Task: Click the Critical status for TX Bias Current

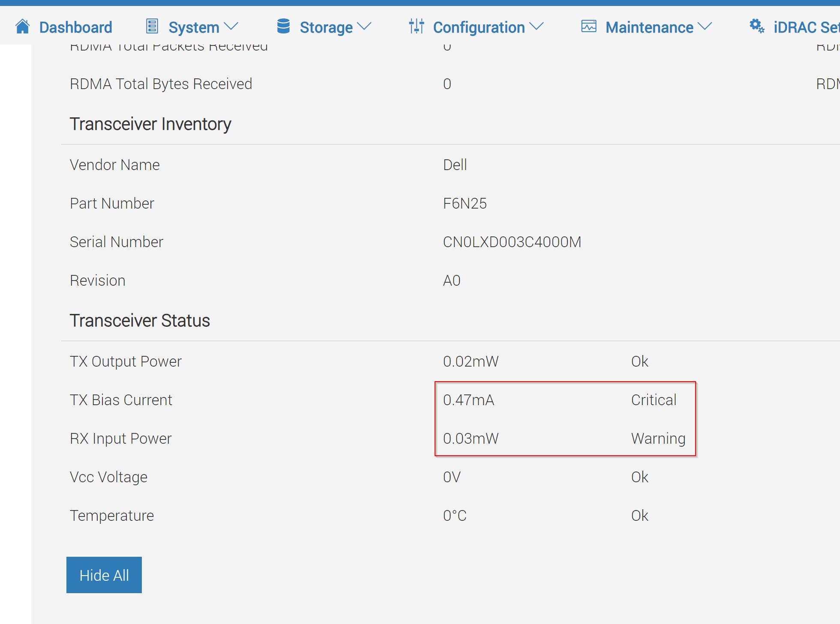Action: (x=654, y=400)
